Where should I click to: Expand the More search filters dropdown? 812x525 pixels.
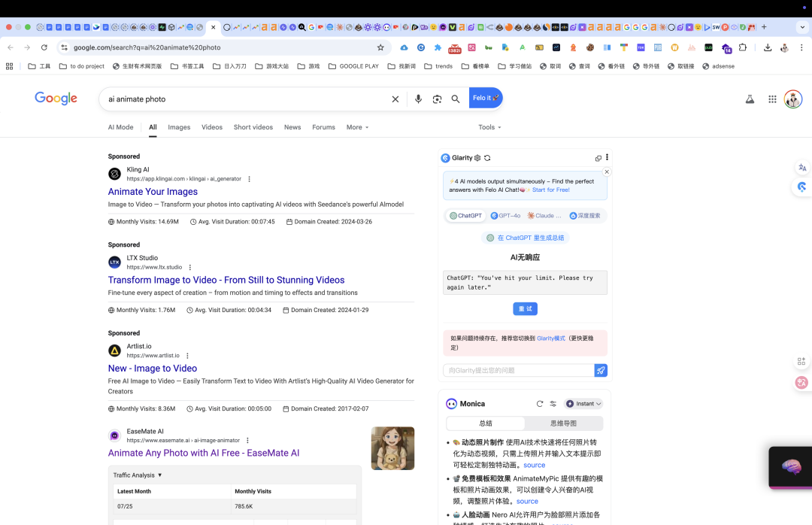[357, 127]
